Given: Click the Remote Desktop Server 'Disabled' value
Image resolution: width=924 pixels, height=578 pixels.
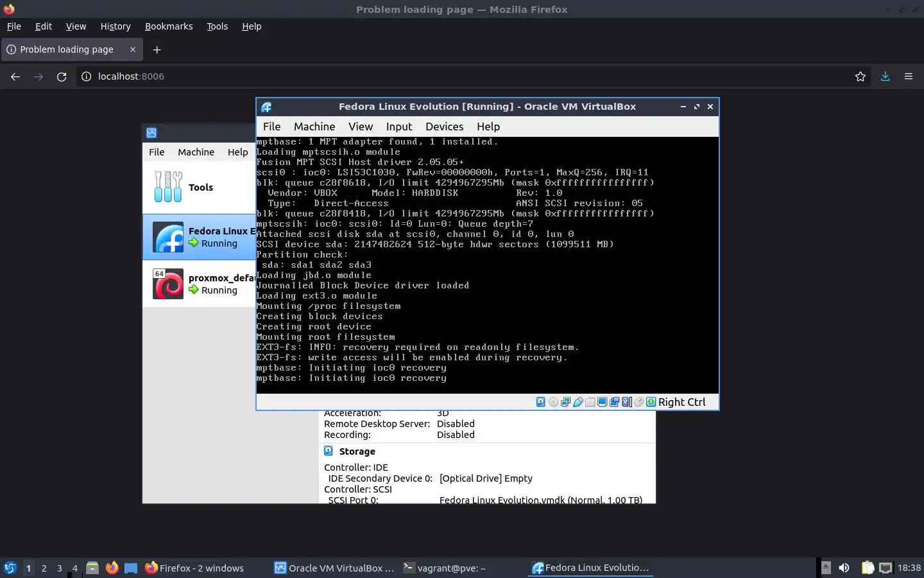Looking at the screenshot, I should pyautogui.click(x=456, y=424).
